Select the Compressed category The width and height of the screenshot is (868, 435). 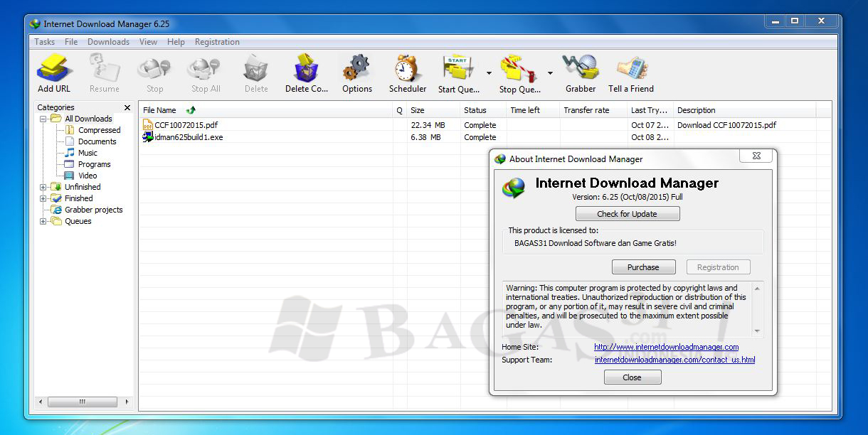(x=99, y=130)
